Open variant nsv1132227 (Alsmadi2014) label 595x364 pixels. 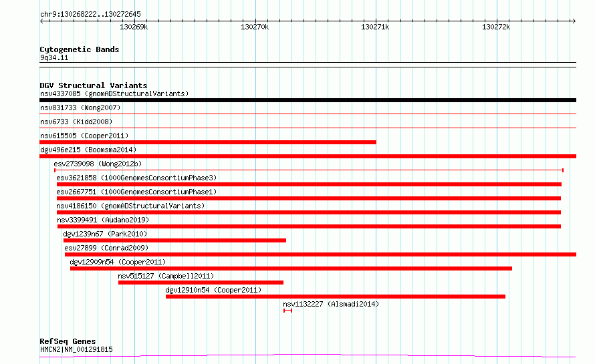(x=331, y=304)
